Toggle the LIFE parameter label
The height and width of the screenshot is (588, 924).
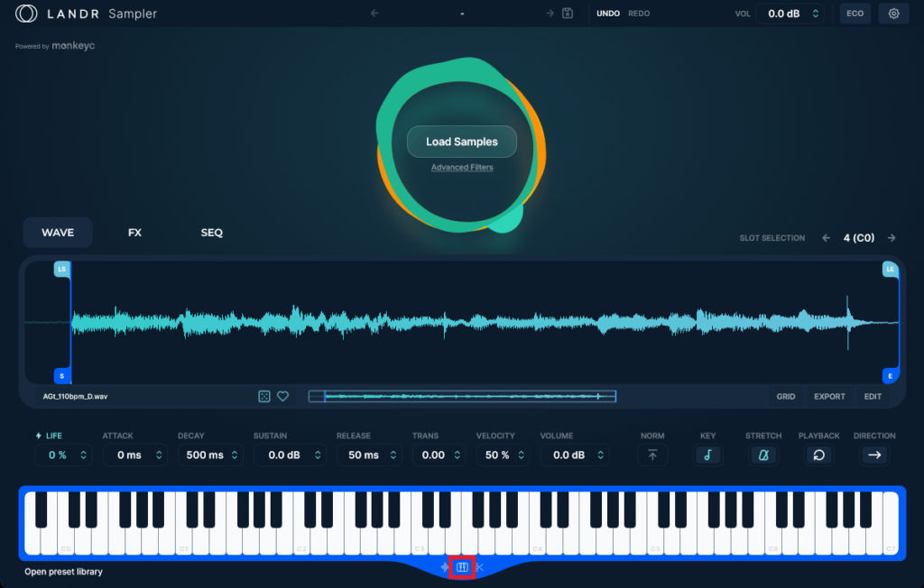49,436
